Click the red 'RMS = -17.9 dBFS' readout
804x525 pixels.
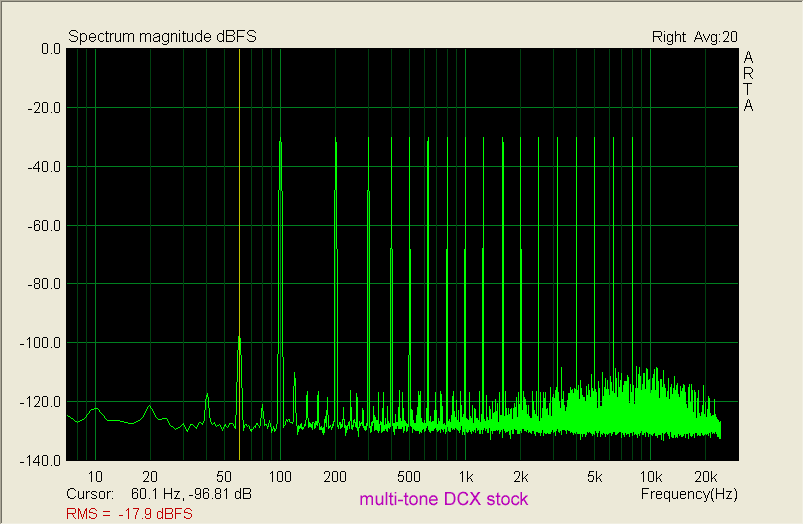pos(129,514)
